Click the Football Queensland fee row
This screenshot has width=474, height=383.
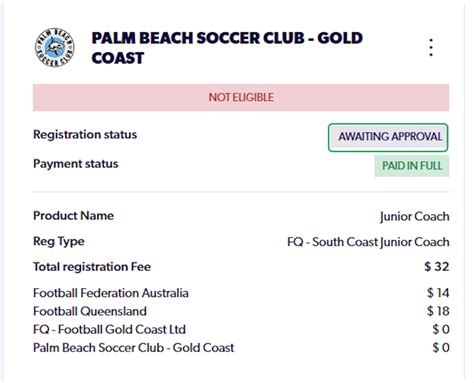pyautogui.click(x=241, y=311)
